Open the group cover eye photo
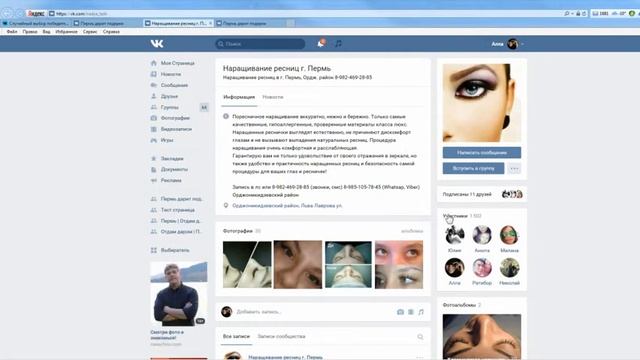This screenshot has width=640, height=360. [x=482, y=102]
